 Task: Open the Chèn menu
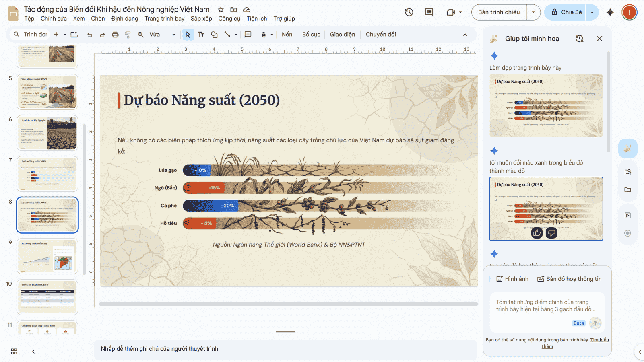pos(98,19)
